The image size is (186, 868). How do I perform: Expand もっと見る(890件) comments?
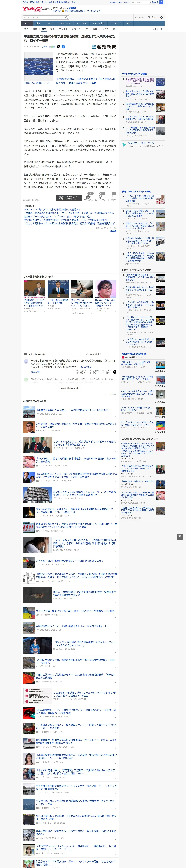pos(70,389)
